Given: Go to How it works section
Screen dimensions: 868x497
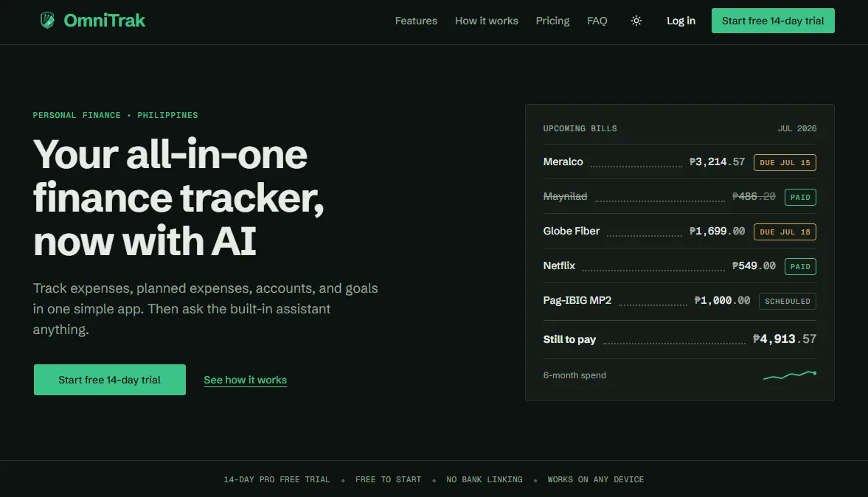Looking at the screenshot, I should coord(486,21).
